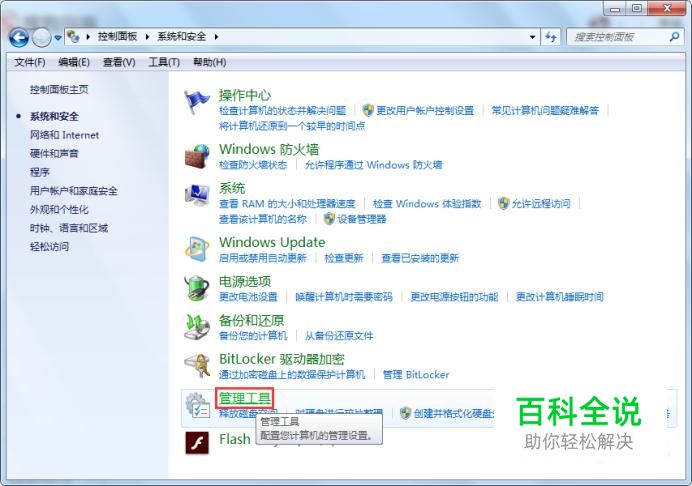Click 启用或禁用自动更新 link
Screen dimensions: 692x486
[x=263, y=258]
